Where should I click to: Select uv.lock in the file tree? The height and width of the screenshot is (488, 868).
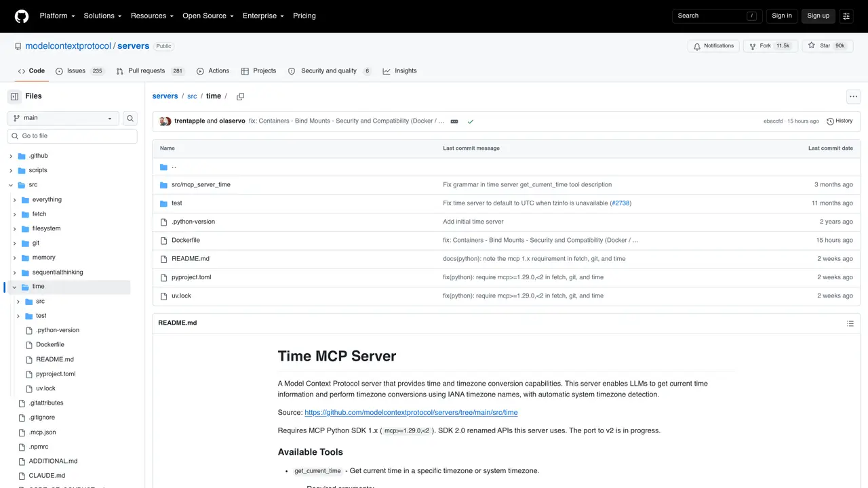[x=46, y=389]
